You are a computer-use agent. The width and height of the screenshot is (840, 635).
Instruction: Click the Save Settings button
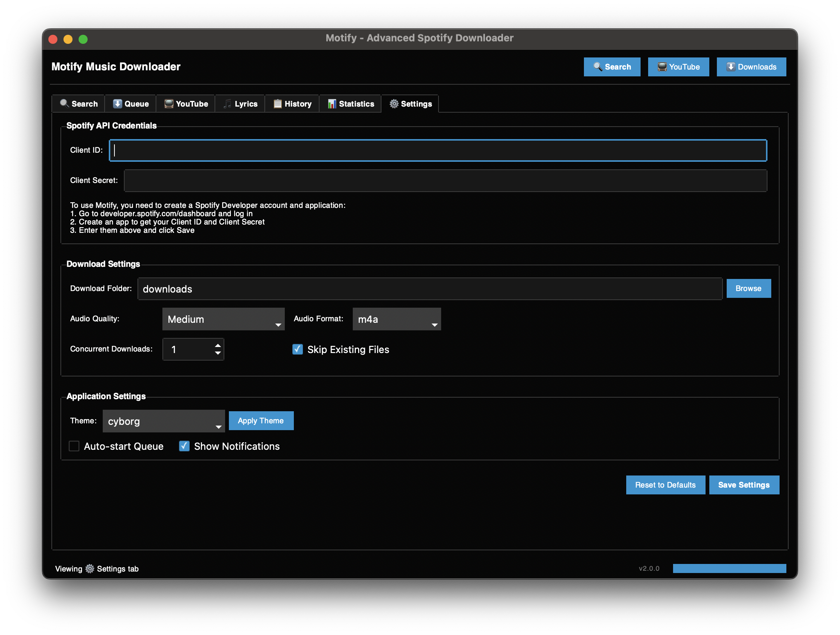[x=744, y=485]
